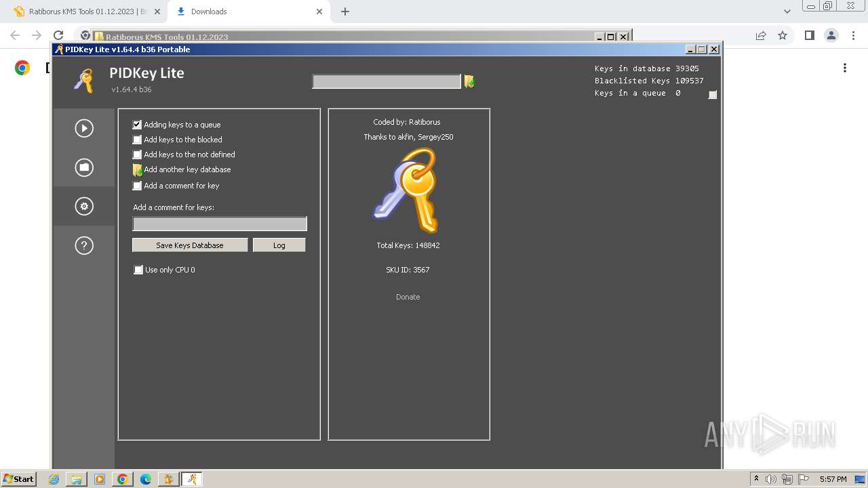
Task: Tick Add a comment for key checkbox
Action: tap(137, 186)
